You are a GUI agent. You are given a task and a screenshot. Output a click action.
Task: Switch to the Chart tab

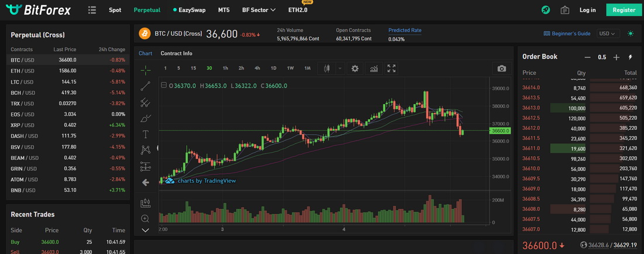145,53
